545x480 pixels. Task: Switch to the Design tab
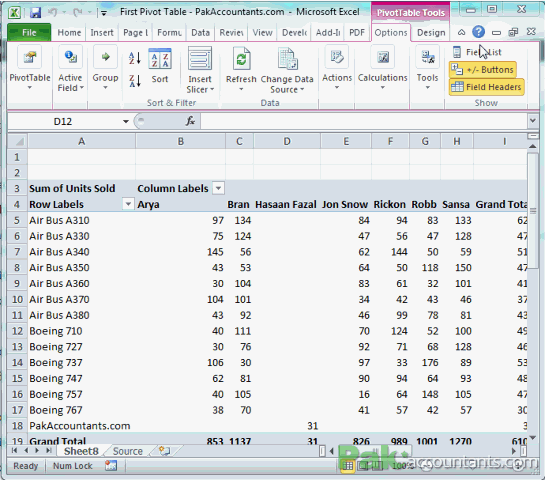[x=431, y=33]
